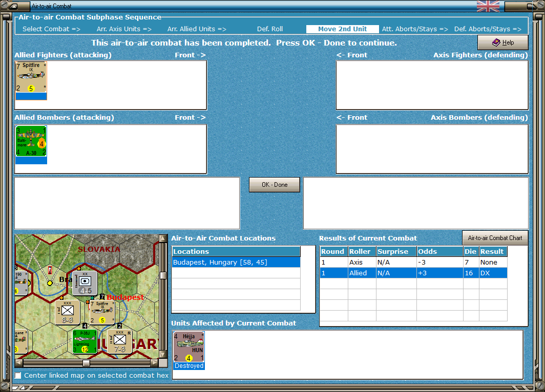Click the Budapest city label on map
Viewport: 545px width, 392px height.
125,297
